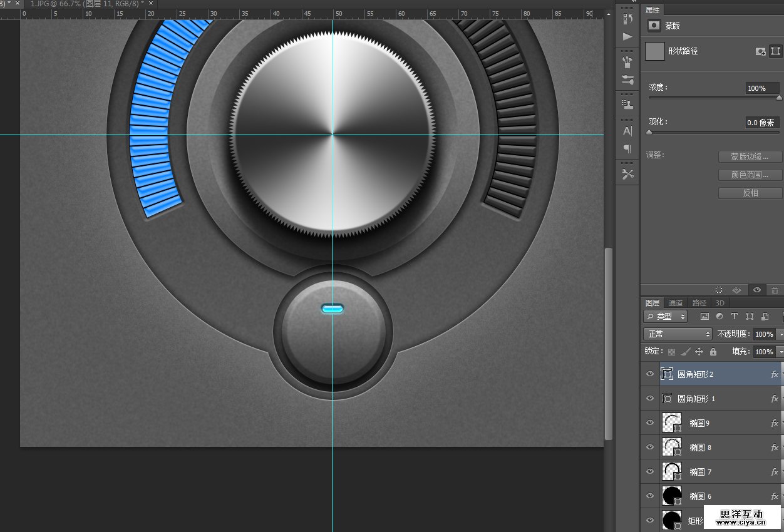Open the 不透明度 opacity dropdown arrow

pos(780,335)
